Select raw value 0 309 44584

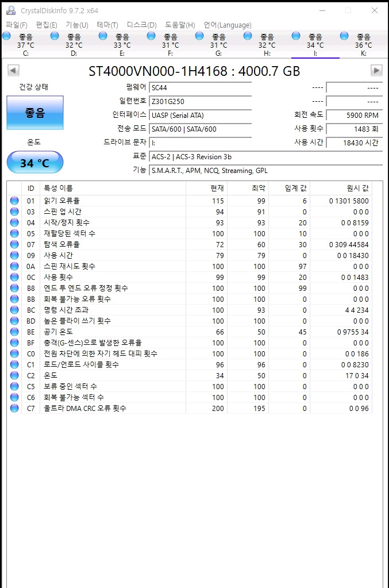(349, 244)
